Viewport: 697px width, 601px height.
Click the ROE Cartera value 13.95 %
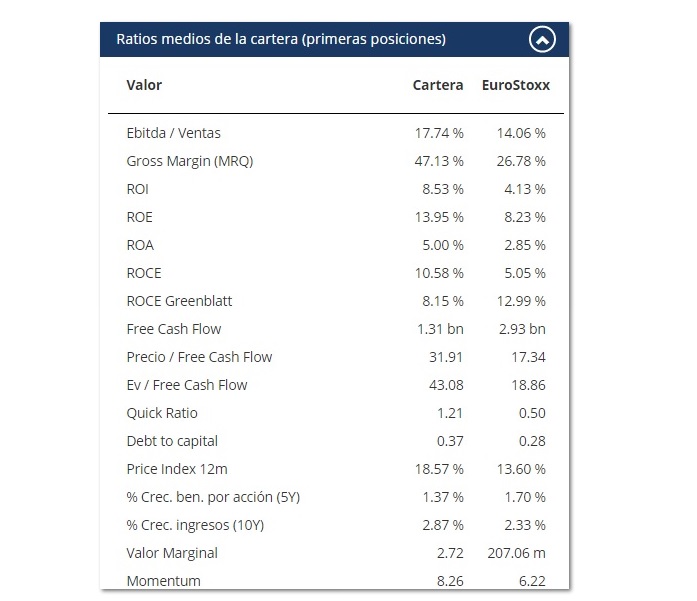pos(439,217)
